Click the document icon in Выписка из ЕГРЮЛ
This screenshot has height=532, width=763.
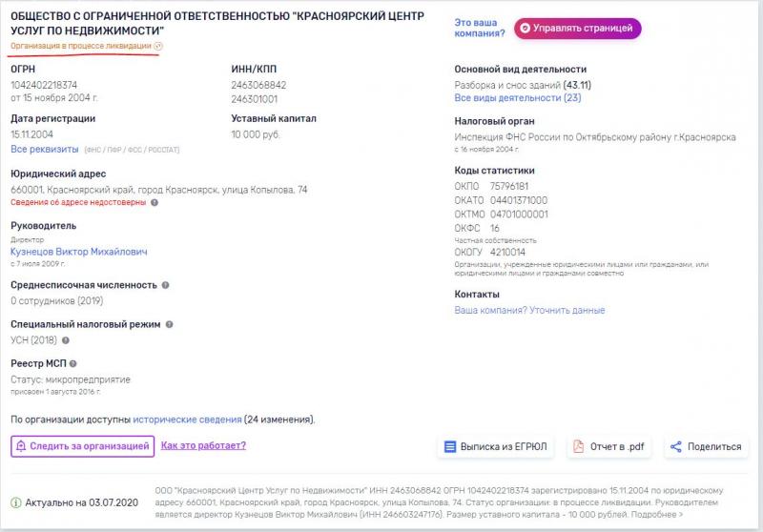[x=450, y=446]
